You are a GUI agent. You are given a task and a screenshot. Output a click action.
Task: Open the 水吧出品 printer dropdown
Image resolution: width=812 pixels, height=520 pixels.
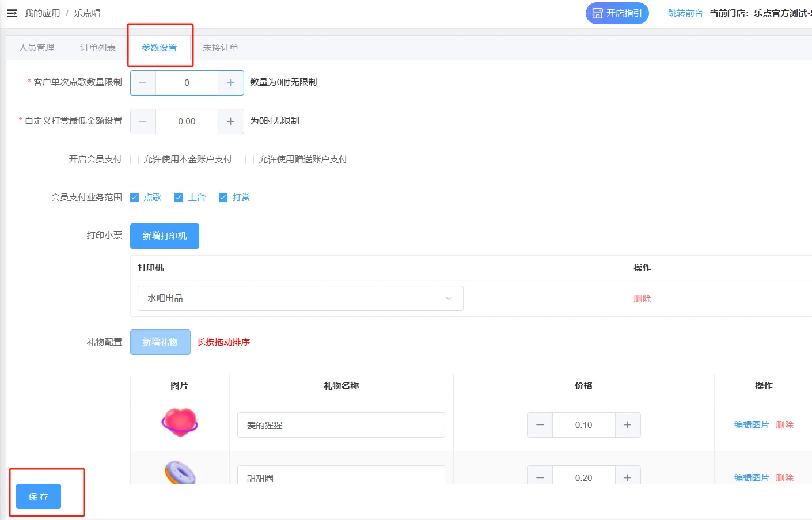click(300, 298)
